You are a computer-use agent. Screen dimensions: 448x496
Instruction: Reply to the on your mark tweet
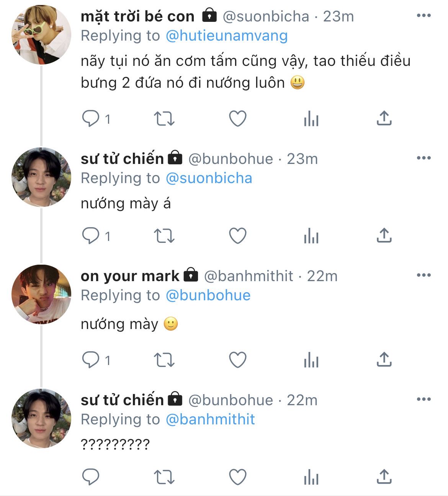(91, 360)
